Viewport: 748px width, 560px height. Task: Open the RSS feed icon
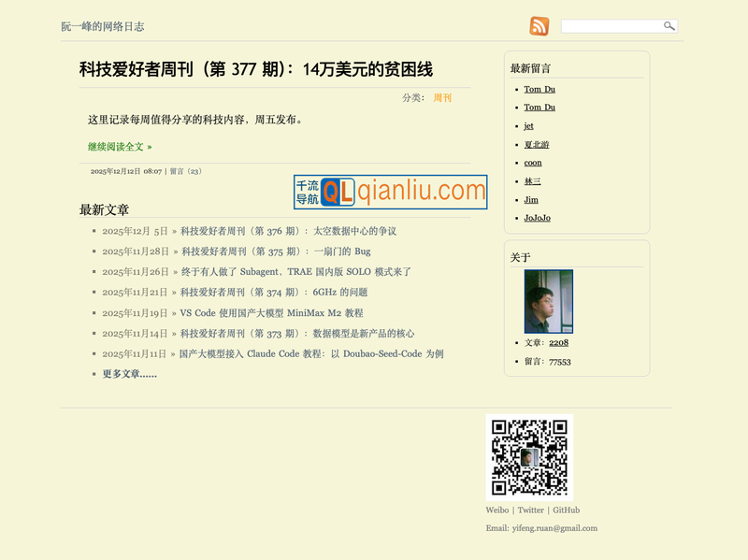tap(540, 26)
